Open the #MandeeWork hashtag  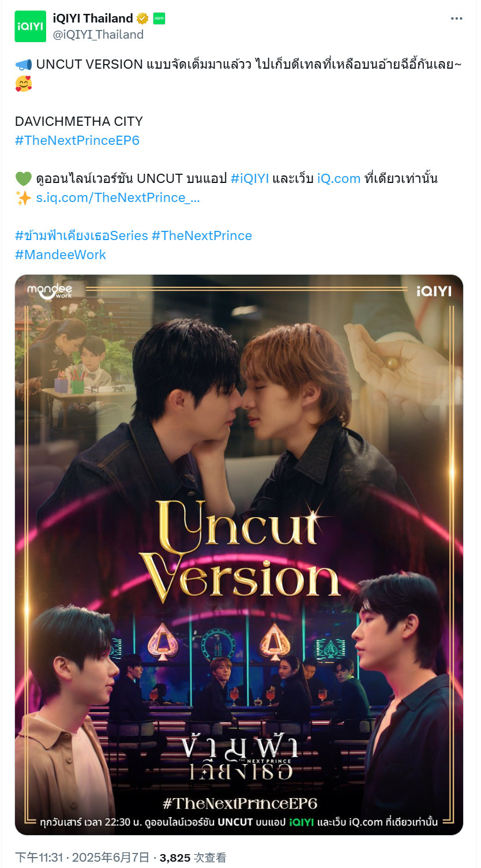(61, 255)
